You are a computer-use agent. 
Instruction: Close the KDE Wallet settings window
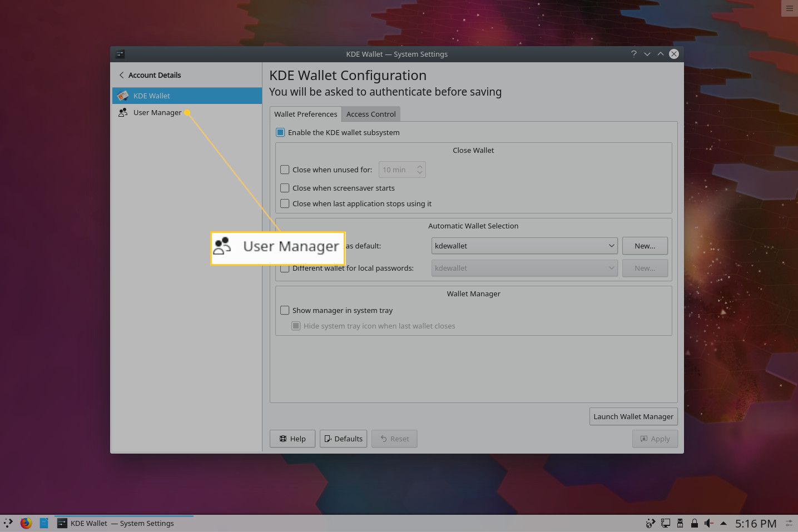[674, 54]
